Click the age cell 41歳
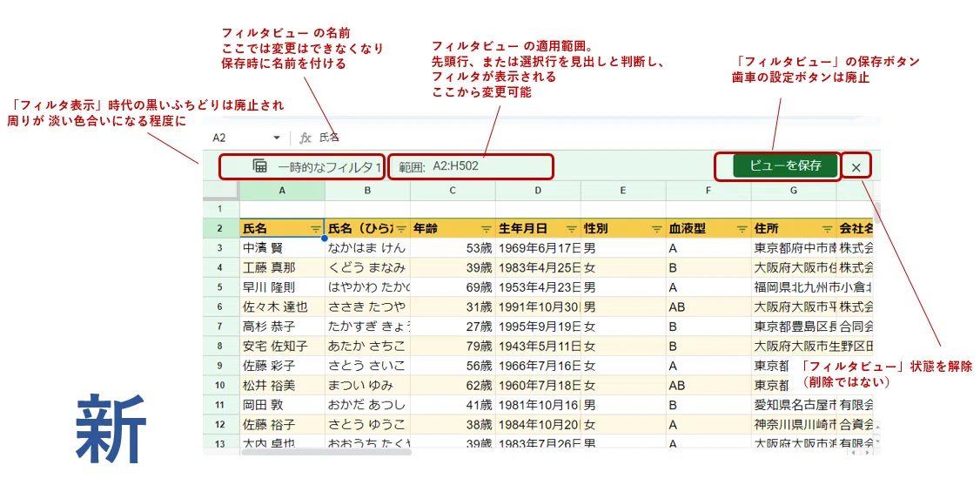Screen dimensions: 980x485 tap(453, 404)
